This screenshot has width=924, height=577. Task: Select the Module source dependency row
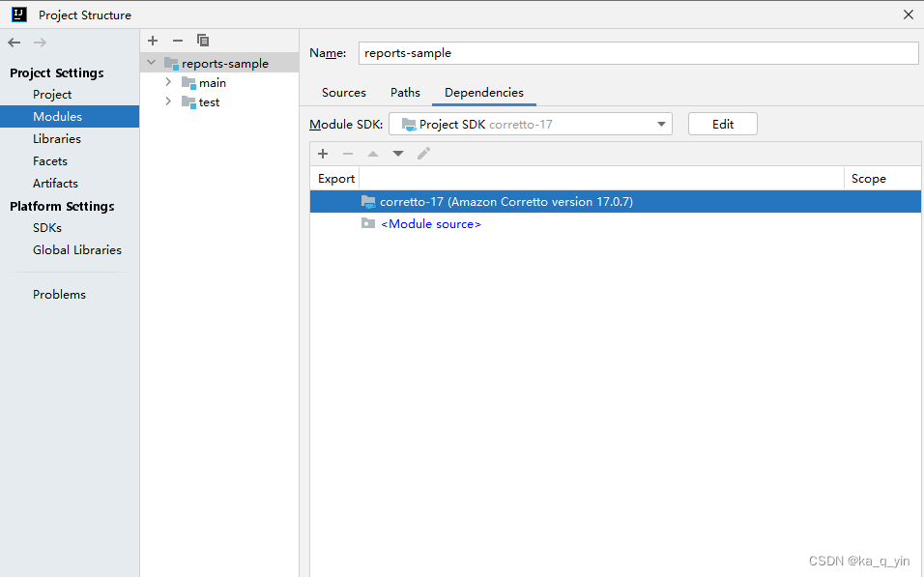616,224
